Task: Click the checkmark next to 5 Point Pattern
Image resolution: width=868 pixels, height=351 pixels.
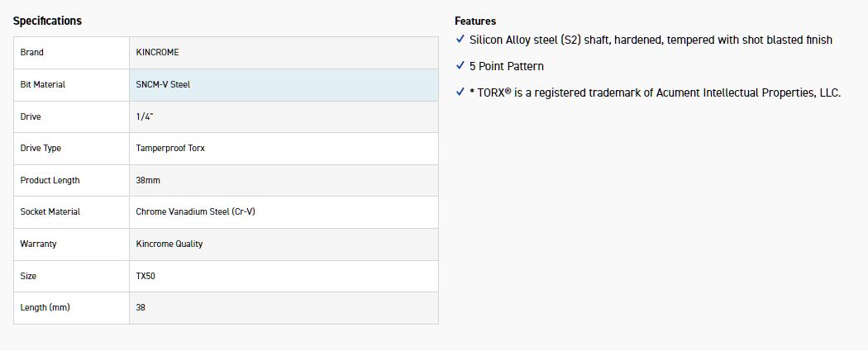Action: coord(460,66)
